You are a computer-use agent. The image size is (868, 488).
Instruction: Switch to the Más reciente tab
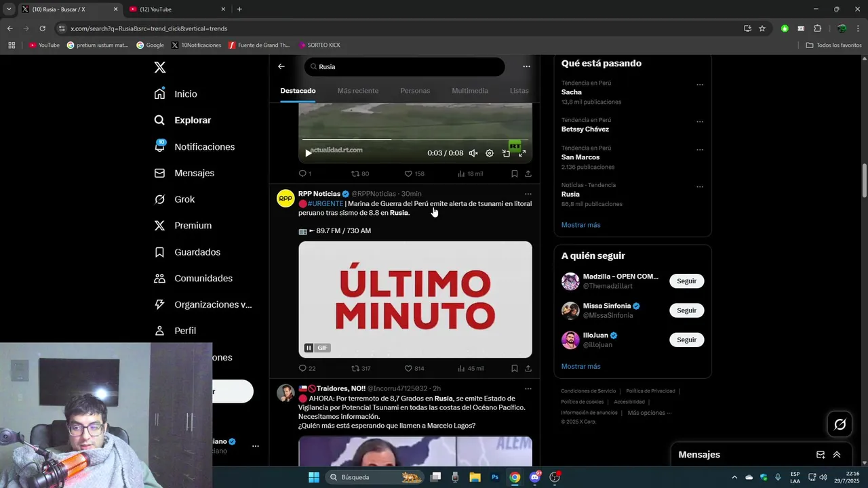[x=358, y=91]
